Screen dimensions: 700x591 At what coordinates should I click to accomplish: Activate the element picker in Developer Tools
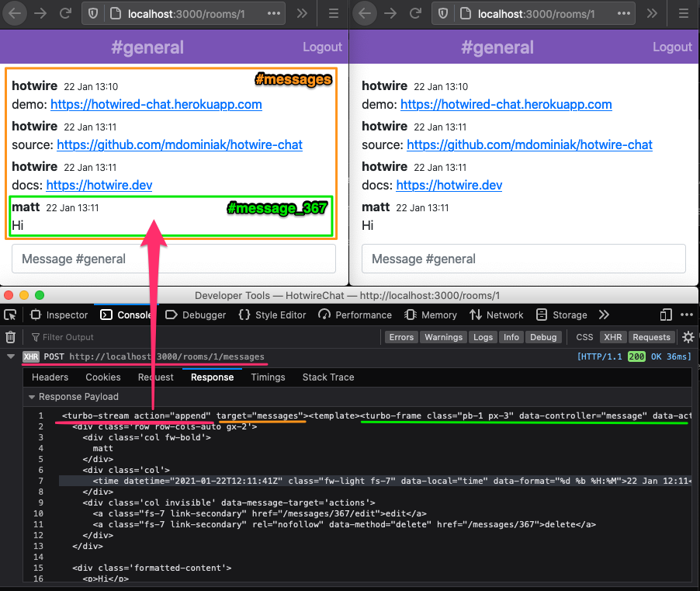tap(10, 315)
